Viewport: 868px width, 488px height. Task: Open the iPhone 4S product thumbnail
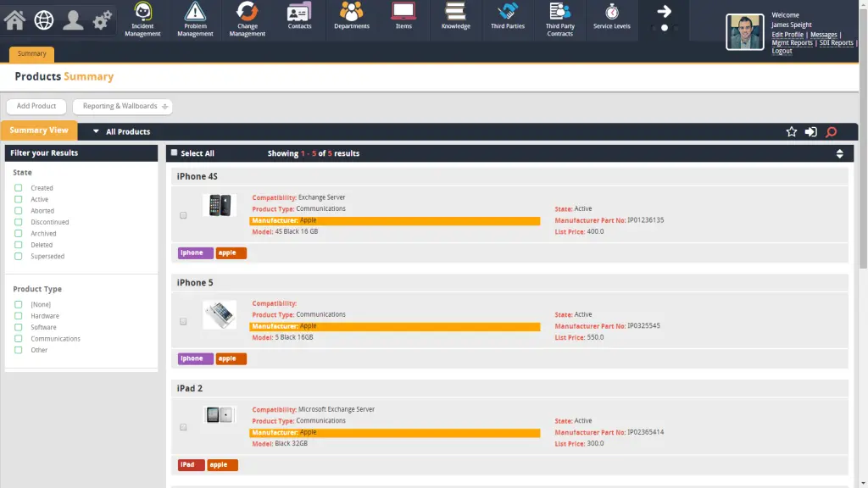tap(220, 205)
